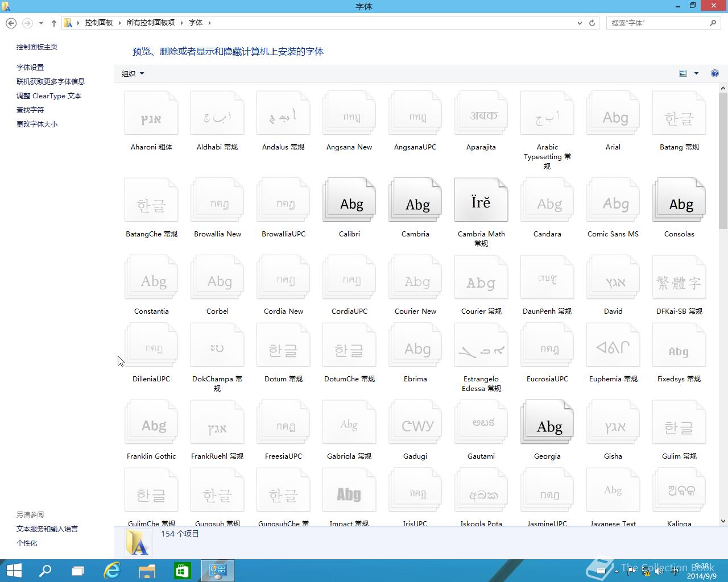728x582 pixels.
Task: Open Internet Explorer from taskbar
Action: [112, 571]
